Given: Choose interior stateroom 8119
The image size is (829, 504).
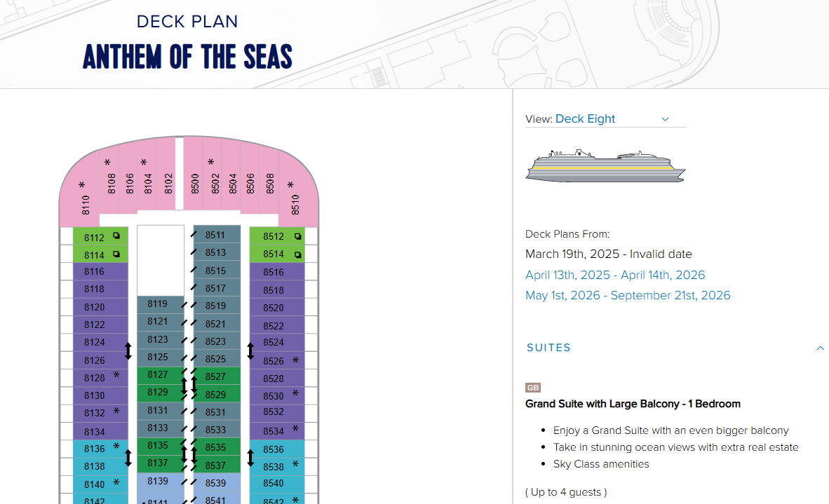Looking at the screenshot, I should coord(160,304).
